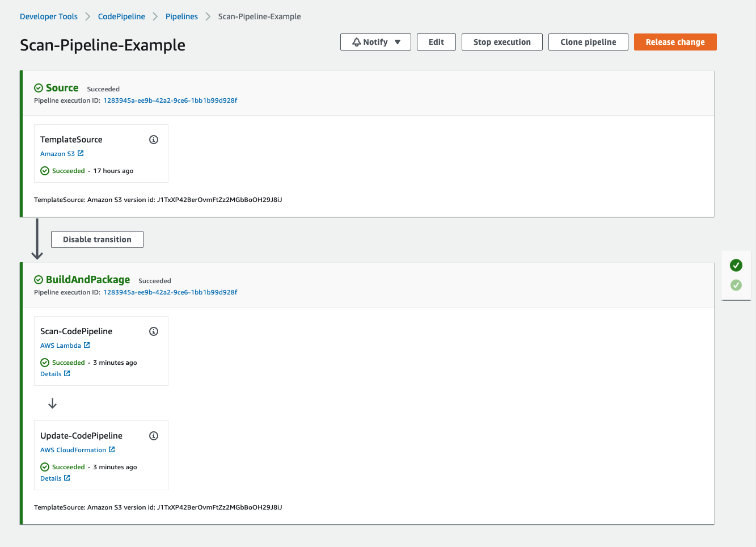
Task: Open info icon on Scan-CodePipeline action
Action: point(154,331)
